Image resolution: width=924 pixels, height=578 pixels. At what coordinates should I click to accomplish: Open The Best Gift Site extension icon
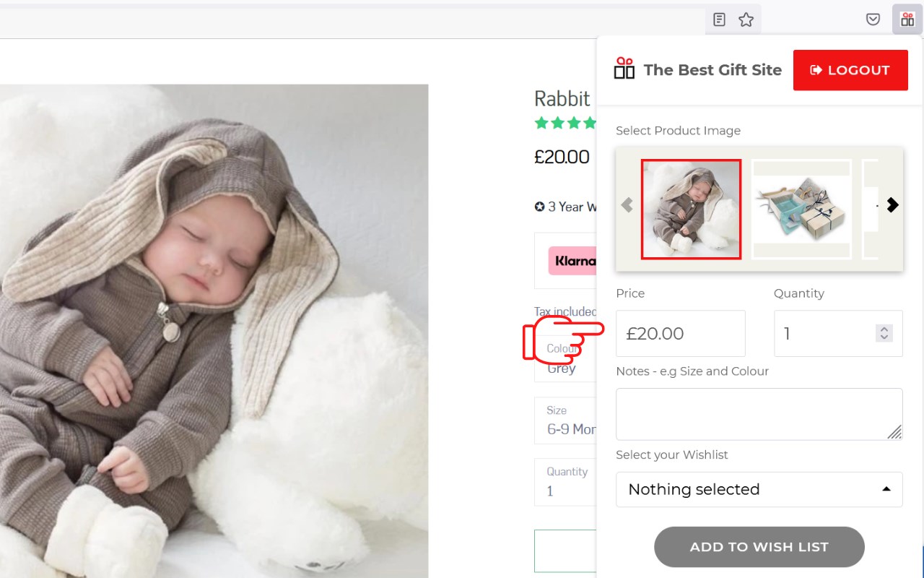tap(907, 20)
